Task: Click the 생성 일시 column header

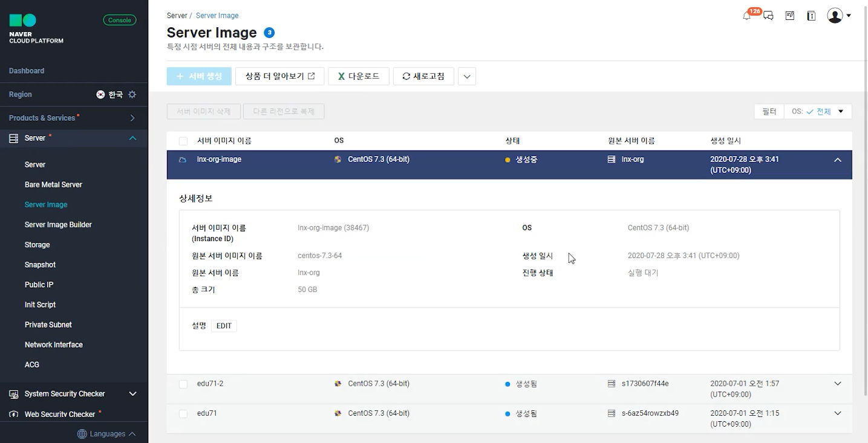Action: pyautogui.click(x=725, y=141)
